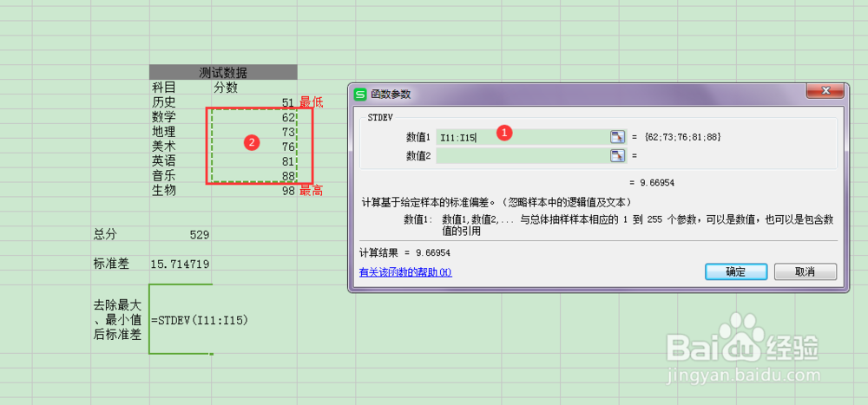
Task: Click the range selector icon for 数值1
Action: click(617, 137)
